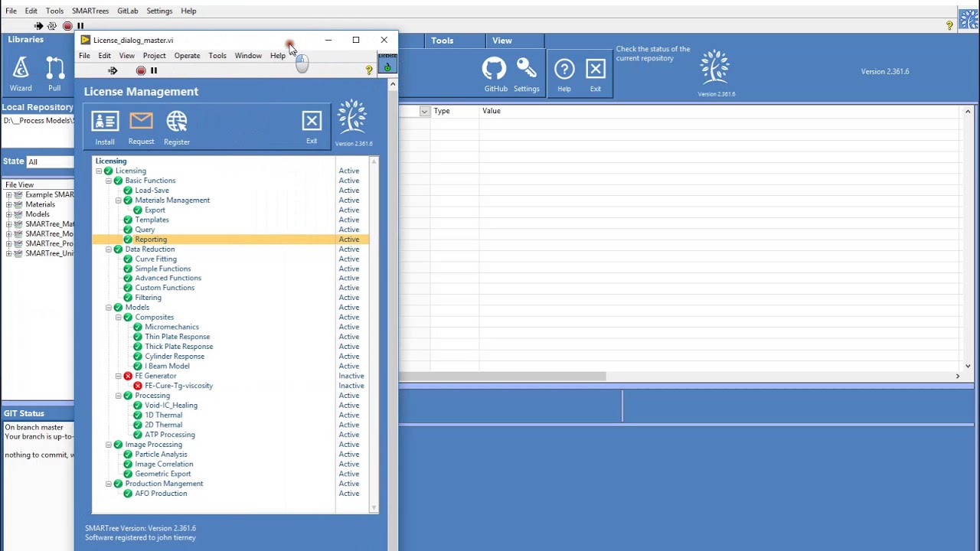This screenshot has width=980, height=551.
Task: Select the Geometric Export tree item
Action: point(163,474)
